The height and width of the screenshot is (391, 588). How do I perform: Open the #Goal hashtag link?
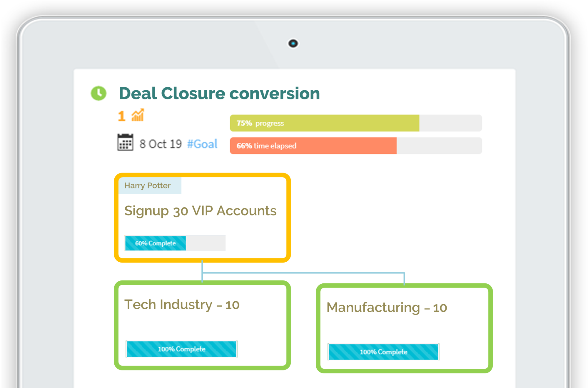[202, 144]
